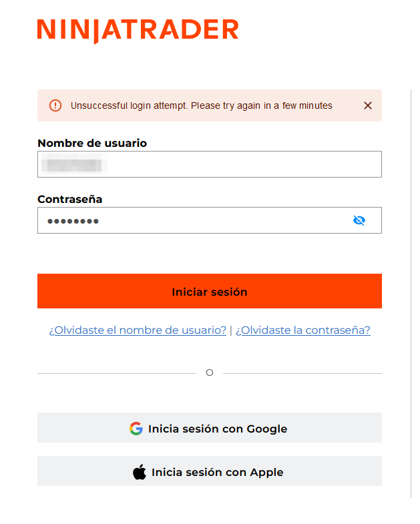The width and height of the screenshot is (420, 524).
Task: Open ¿Olvidaste la contraseña? link
Action: click(302, 330)
